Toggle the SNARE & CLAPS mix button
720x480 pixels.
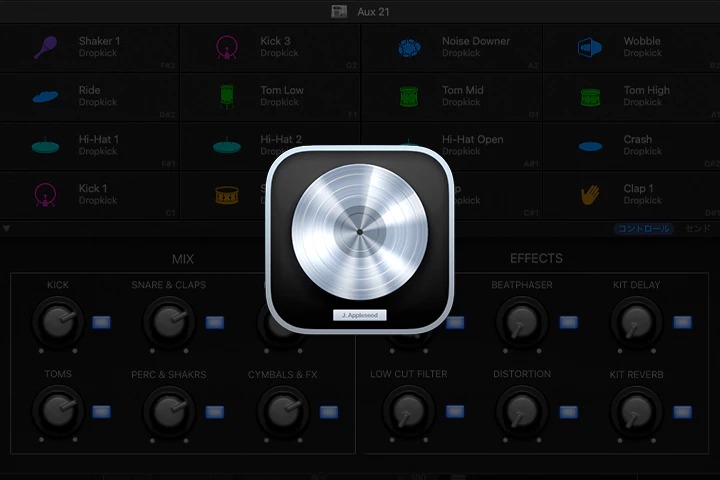click(x=214, y=322)
